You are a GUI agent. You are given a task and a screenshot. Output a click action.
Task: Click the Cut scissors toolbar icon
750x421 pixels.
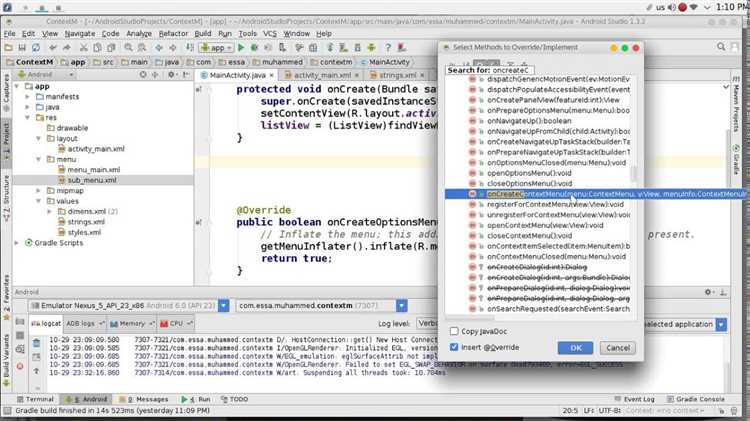tap(84, 48)
